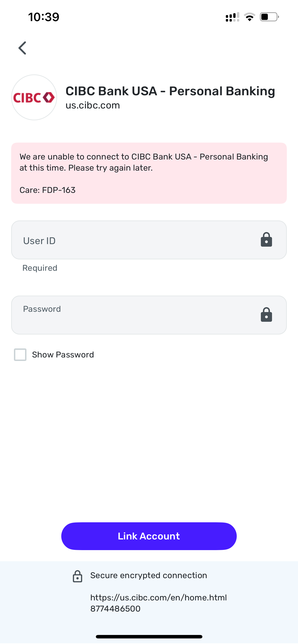Open the us.cibc.com/en/home.html link
Viewport: 298px width, 644px height.
pos(159,597)
